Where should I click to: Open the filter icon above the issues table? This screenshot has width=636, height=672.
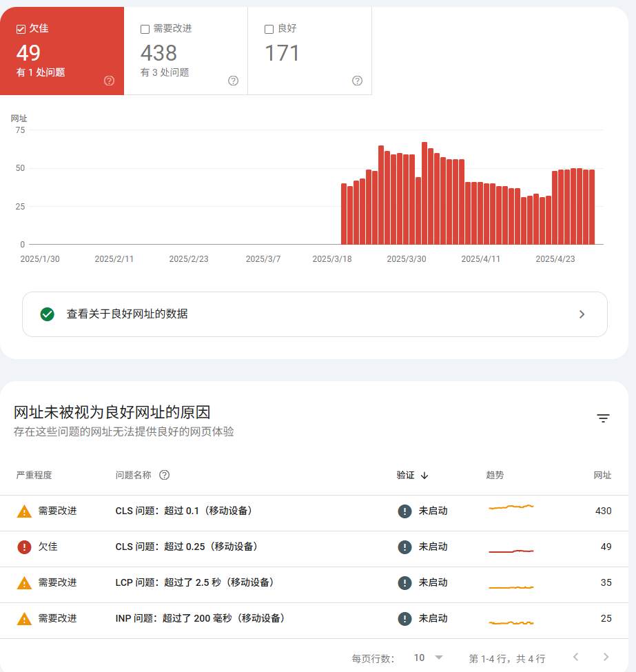coord(603,418)
